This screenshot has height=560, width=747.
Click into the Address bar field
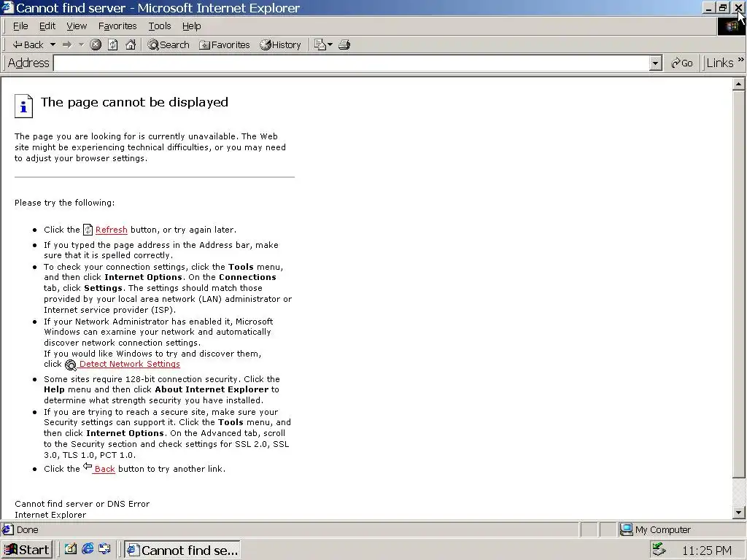[x=352, y=63]
